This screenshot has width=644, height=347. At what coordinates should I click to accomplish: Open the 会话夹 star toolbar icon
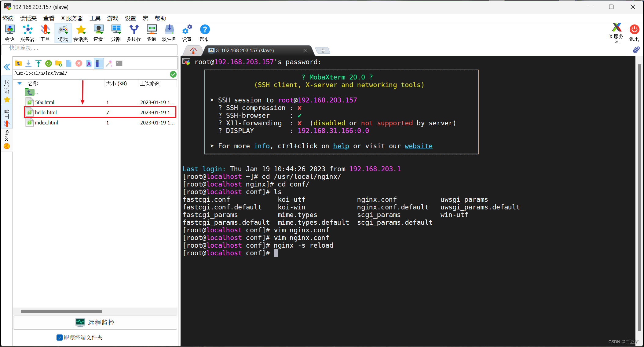tap(81, 33)
